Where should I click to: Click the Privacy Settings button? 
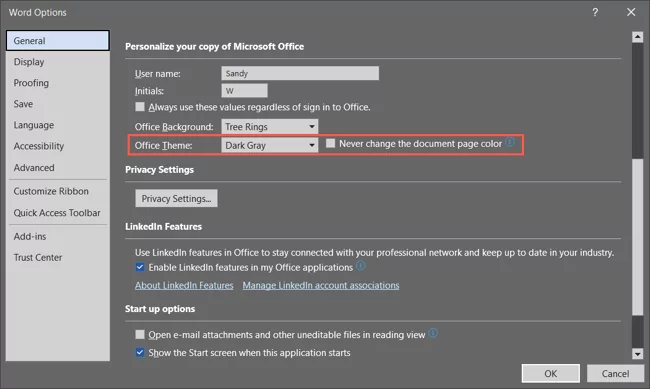point(176,199)
